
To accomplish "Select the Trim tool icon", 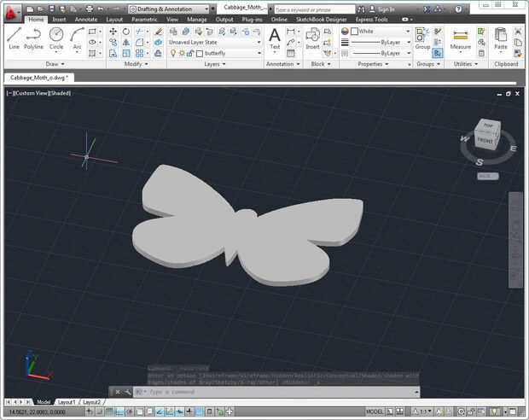I will (139, 32).
